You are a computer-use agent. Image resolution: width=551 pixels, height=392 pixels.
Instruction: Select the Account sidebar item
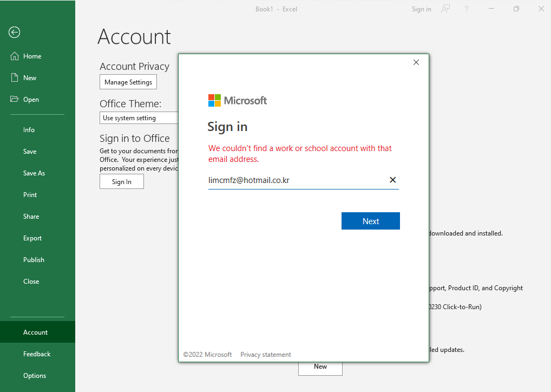click(37, 332)
